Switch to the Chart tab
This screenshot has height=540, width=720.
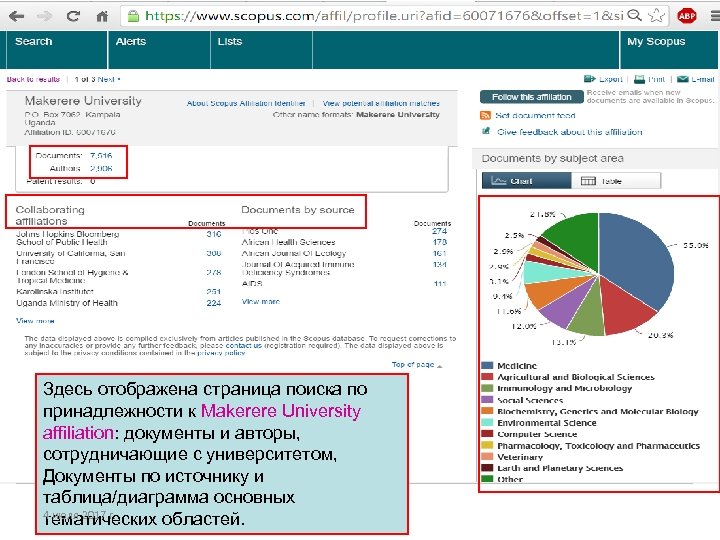coord(526,181)
